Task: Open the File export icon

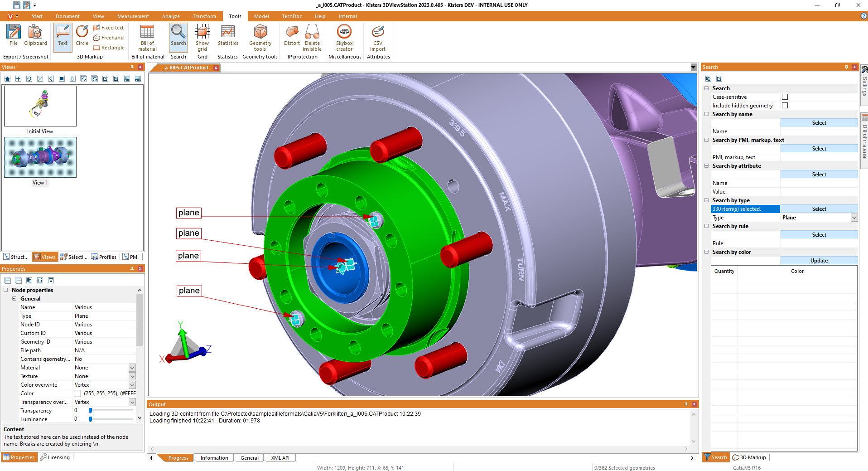Action: coord(14,36)
